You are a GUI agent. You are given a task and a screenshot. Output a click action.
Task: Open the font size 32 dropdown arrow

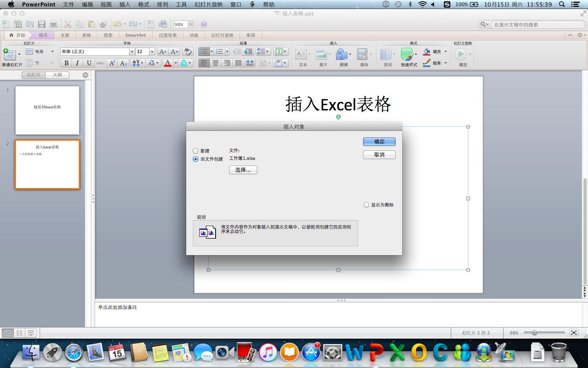point(152,52)
